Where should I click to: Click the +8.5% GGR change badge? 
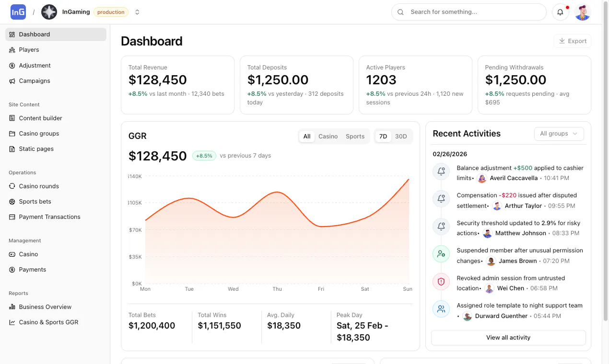click(204, 156)
